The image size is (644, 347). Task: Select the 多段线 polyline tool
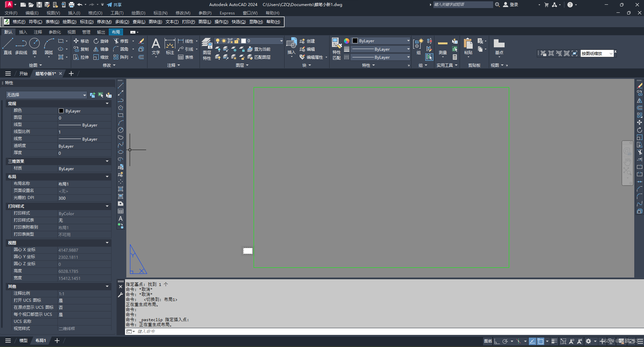pos(21,47)
